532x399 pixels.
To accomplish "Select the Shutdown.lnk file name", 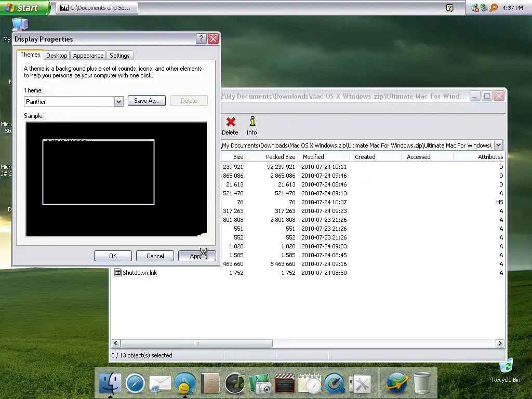I will pyautogui.click(x=140, y=272).
